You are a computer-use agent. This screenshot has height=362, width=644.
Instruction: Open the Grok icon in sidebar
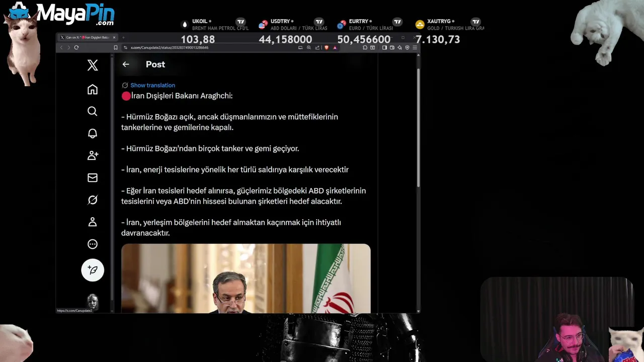(x=93, y=200)
